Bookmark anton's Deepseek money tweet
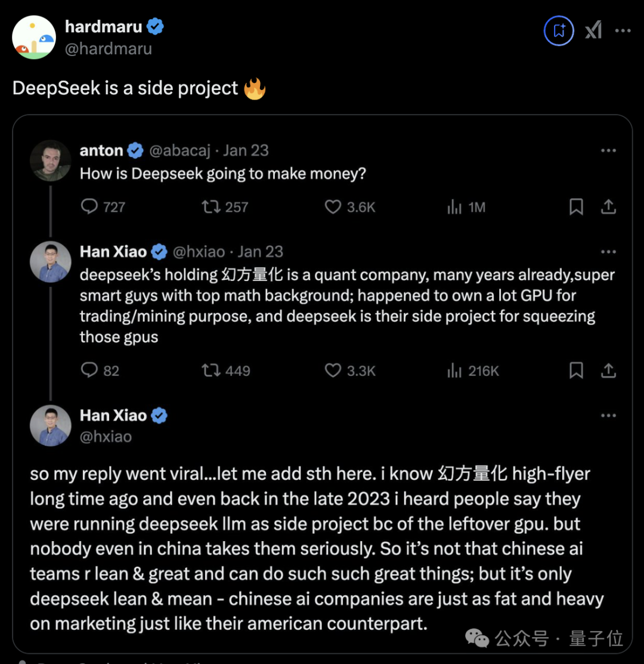The height and width of the screenshot is (664, 644). point(576,207)
